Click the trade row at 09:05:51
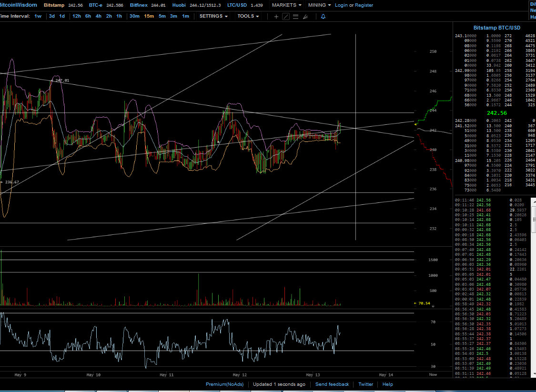 click(492, 269)
